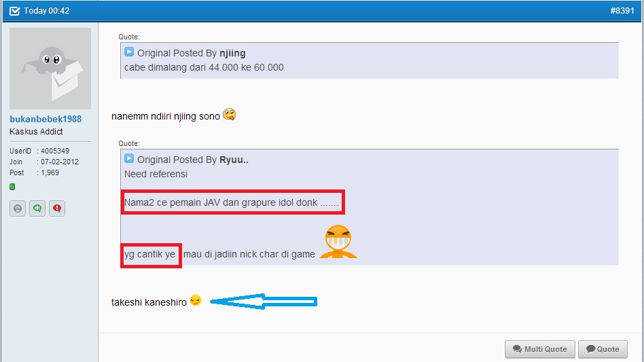Click the tongue-out smiley after 'njiing sono'
Viewport: 644px width, 362px height.
pyautogui.click(x=230, y=115)
